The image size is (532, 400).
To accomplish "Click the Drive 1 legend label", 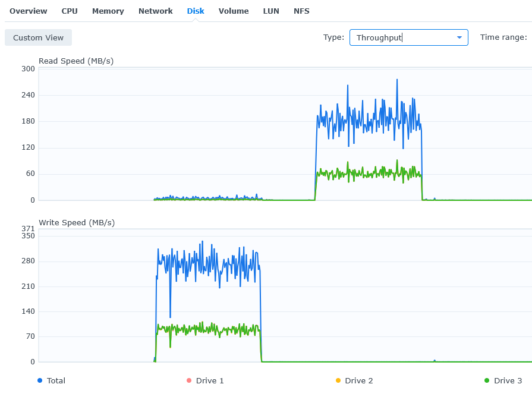I will pos(210,380).
